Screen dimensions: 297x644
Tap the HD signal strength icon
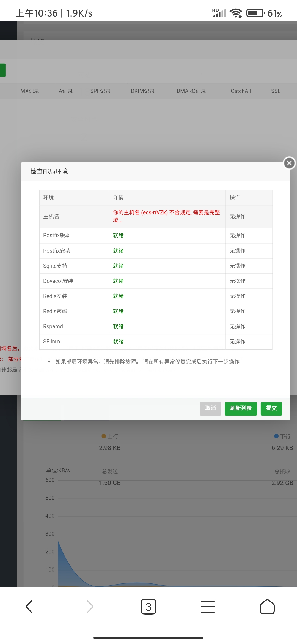tap(219, 13)
